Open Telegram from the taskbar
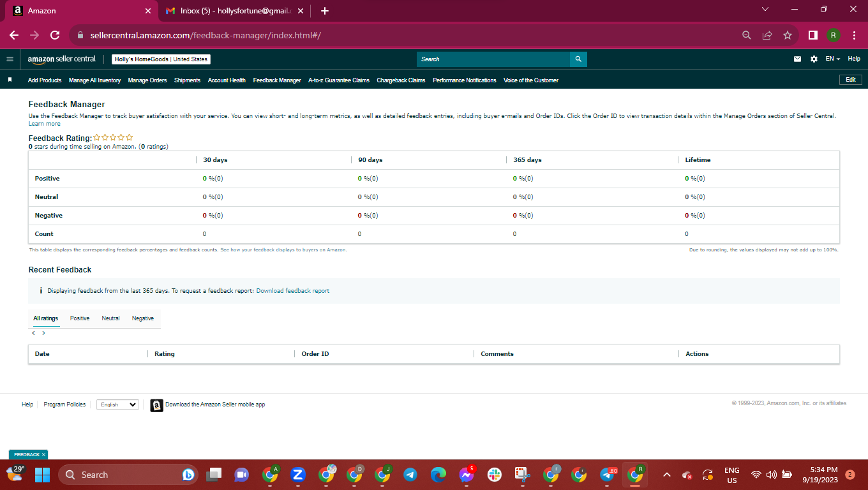Image resolution: width=868 pixels, height=490 pixels. pyautogui.click(x=410, y=475)
